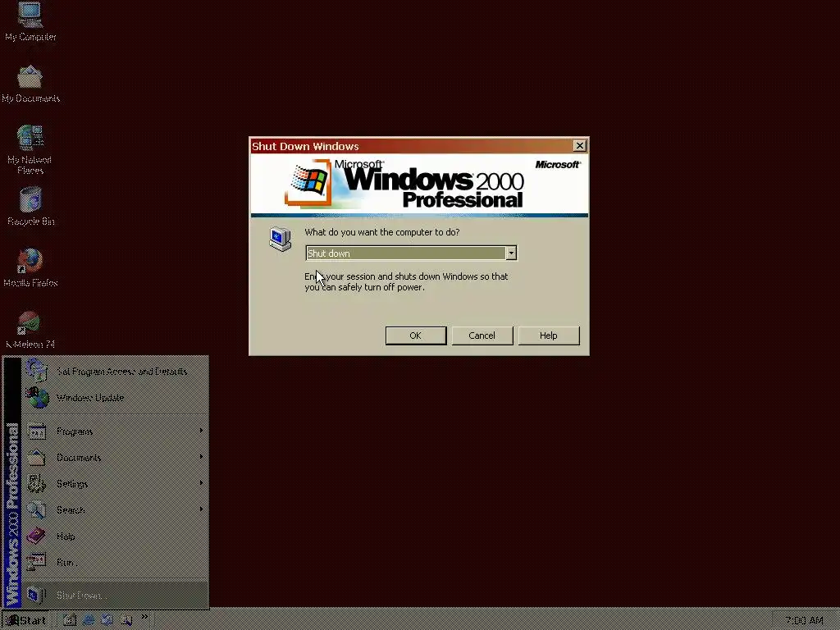Expand the Documents submenu arrow
Image resolution: width=840 pixels, height=630 pixels.
tap(202, 456)
